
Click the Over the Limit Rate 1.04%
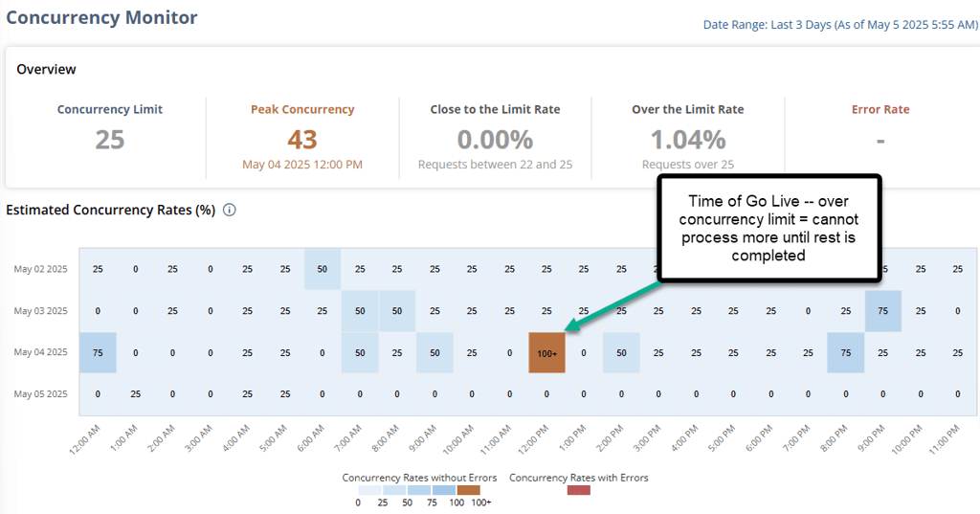pyautogui.click(x=688, y=140)
